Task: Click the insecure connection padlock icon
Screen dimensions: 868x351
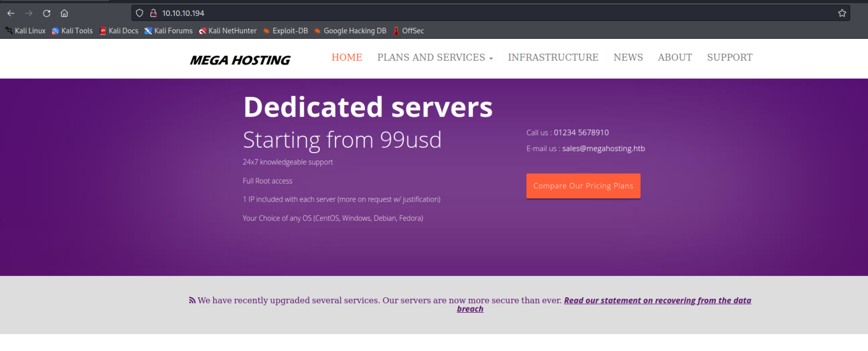Action: [154, 13]
